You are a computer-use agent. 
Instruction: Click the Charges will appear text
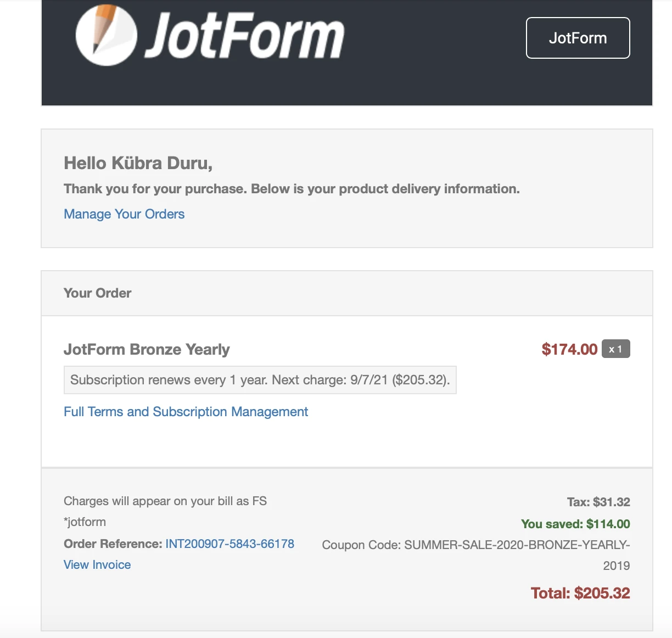[165, 501]
